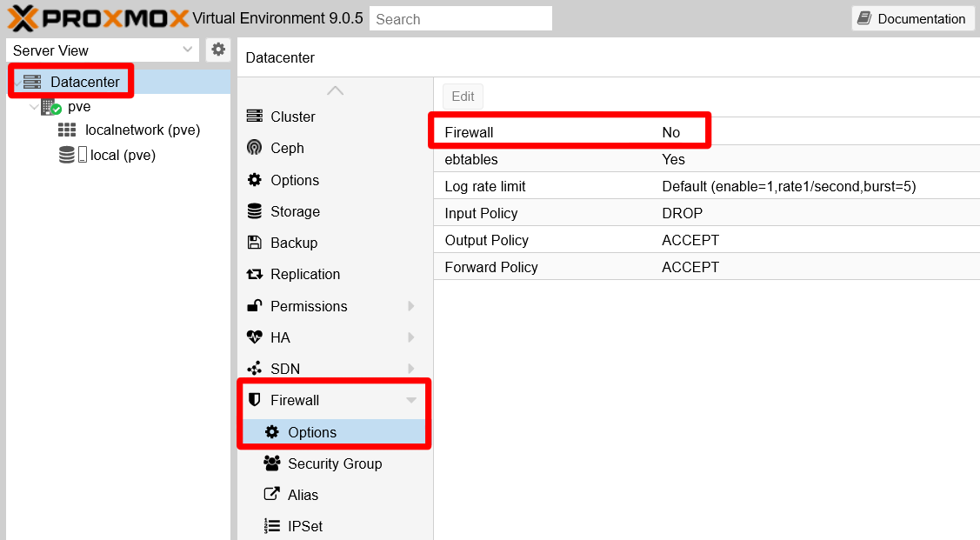Screen dimensions: 980x540
Task: Collapse the pve tree node
Action: click(33, 106)
